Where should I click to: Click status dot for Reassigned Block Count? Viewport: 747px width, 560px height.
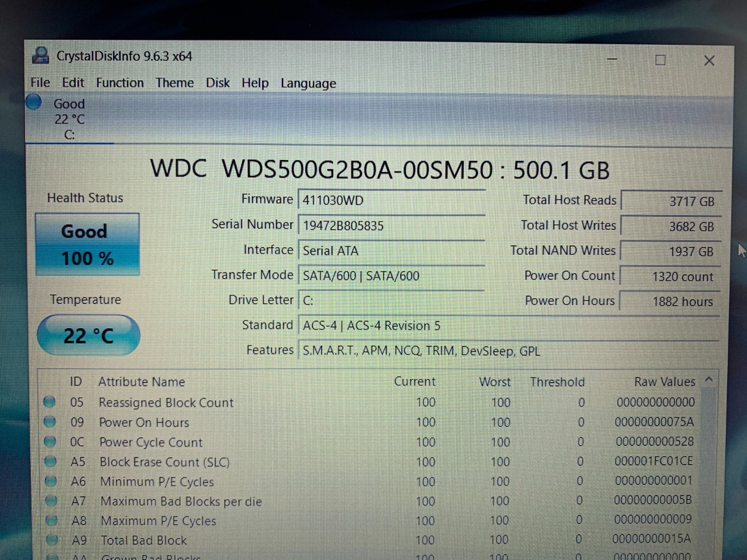[49, 402]
